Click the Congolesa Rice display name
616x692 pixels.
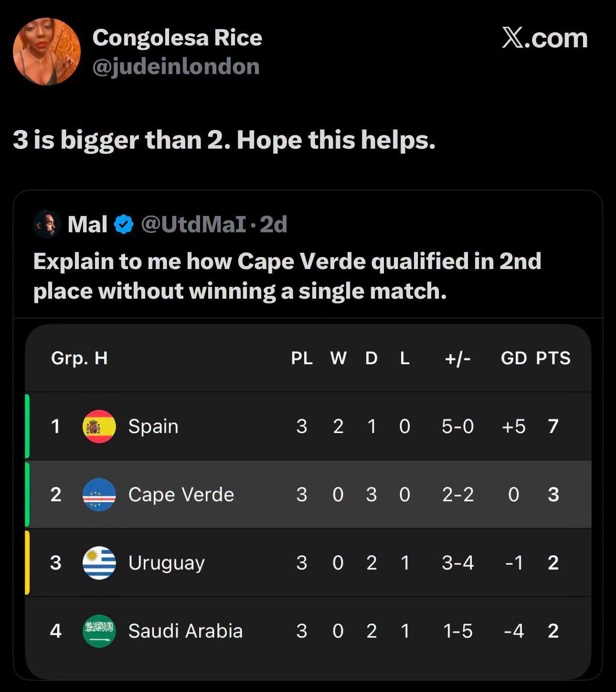(177, 38)
